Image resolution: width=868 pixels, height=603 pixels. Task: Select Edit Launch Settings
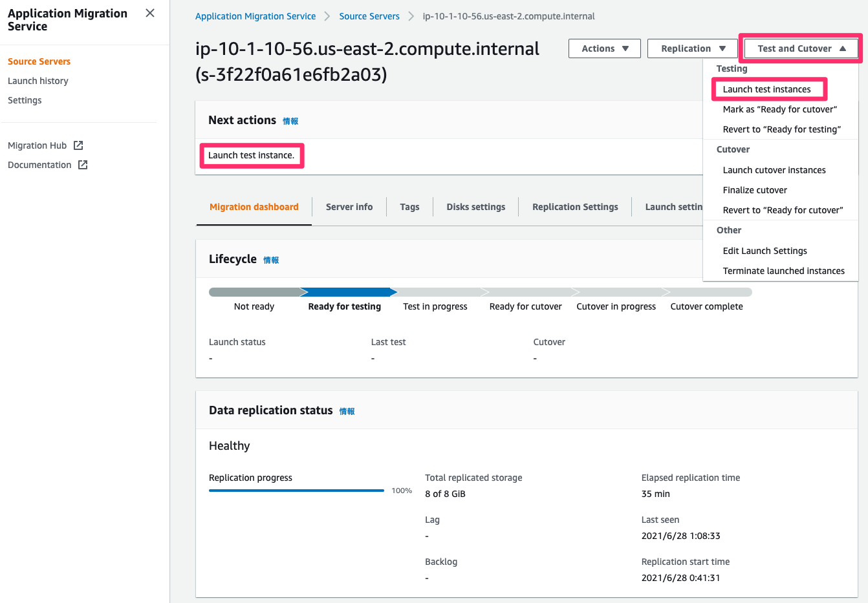(765, 251)
